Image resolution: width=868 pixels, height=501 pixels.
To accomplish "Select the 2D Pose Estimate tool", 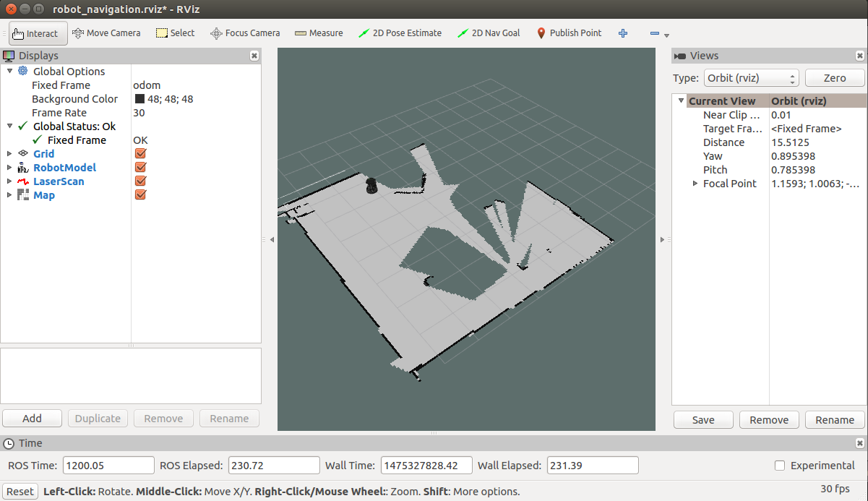I will pos(400,33).
